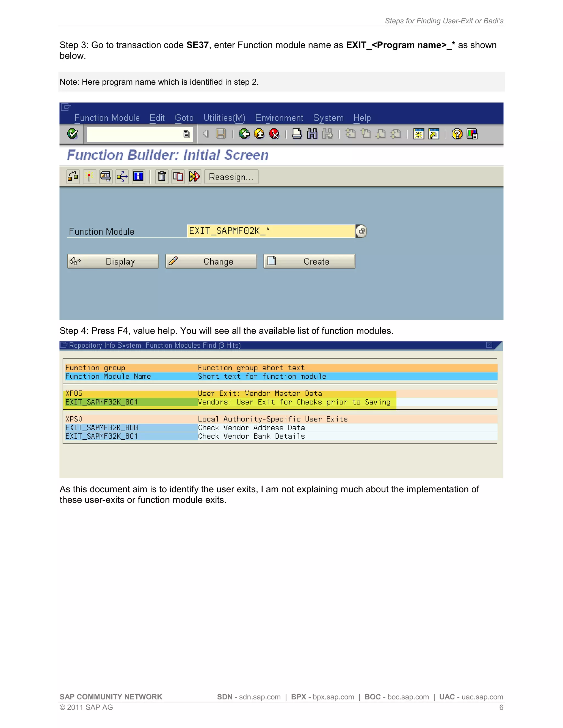
Task: Click the First Page icon
Action: pos(350,134)
